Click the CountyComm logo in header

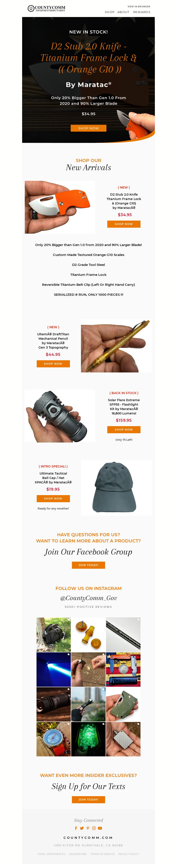pos(46,8)
